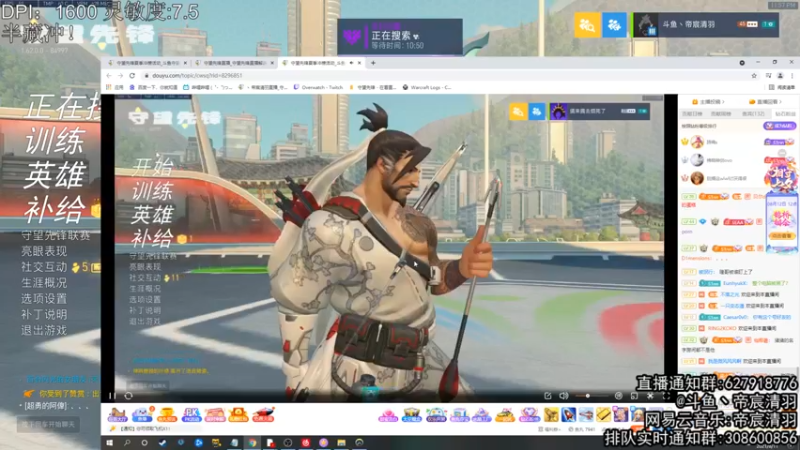Expand the 主播招募 link in chat panel
Viewport: 800px width, 450px height.
[x=708, y=102]
